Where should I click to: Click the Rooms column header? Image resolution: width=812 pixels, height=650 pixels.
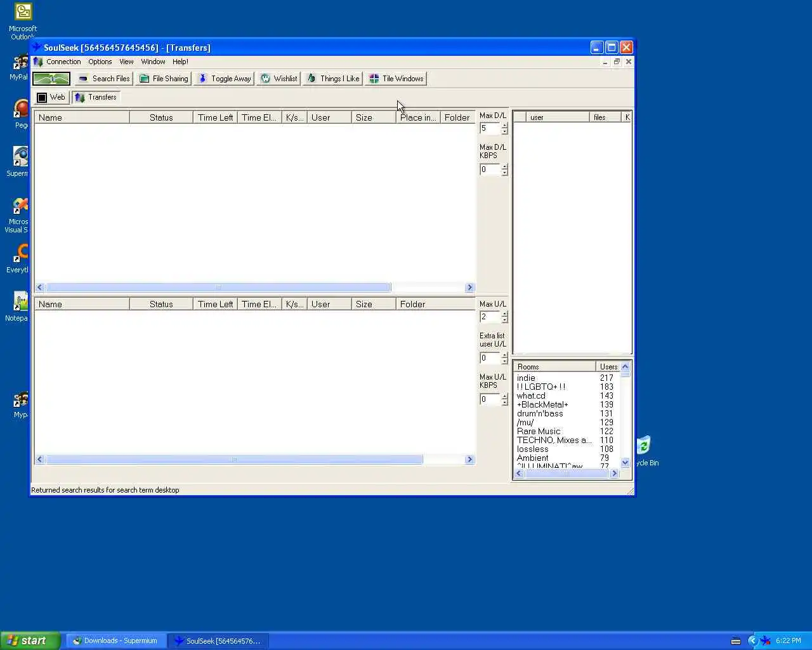point(554,367)
